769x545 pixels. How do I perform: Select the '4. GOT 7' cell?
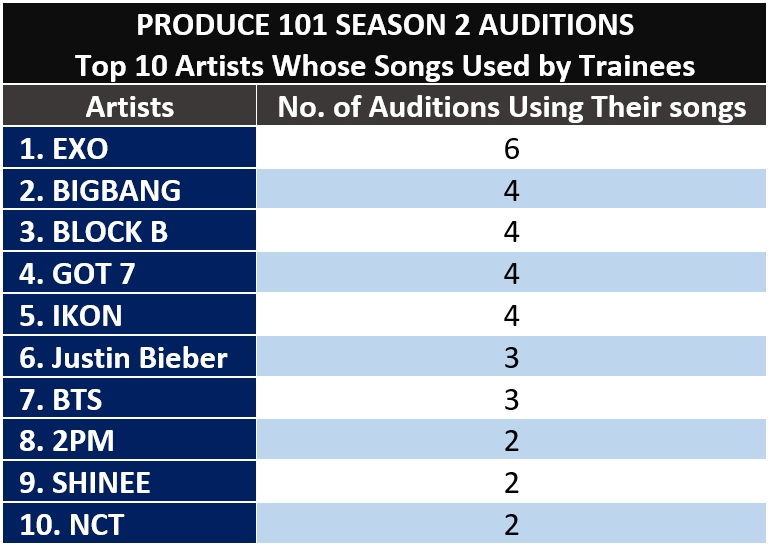tap(129, 273)
